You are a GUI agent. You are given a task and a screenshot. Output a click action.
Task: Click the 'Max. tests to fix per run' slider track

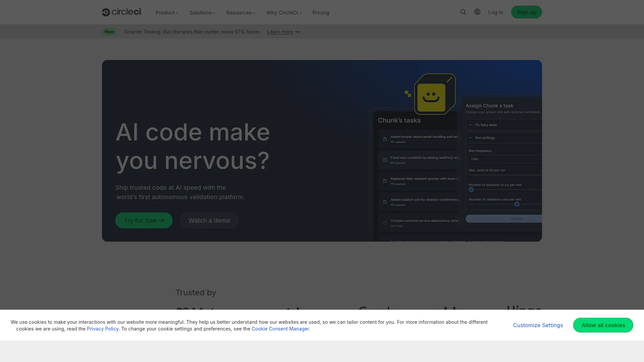point(505,175)
